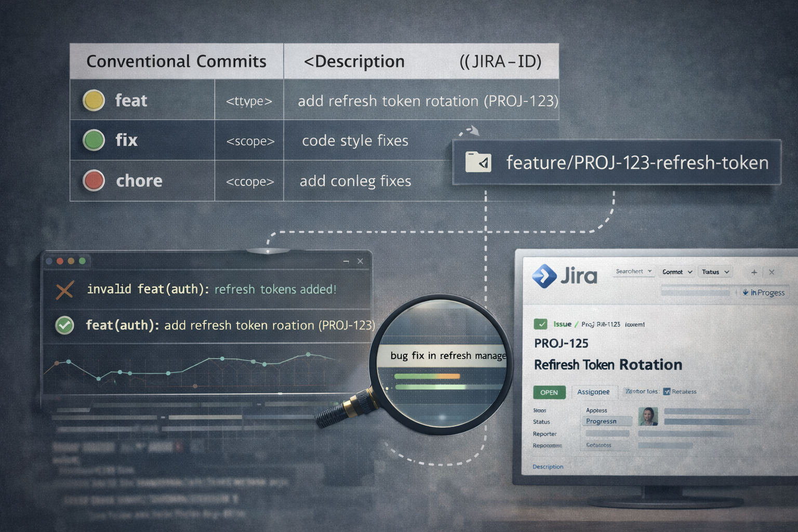Click the orange X invalid commit icon

64,289
